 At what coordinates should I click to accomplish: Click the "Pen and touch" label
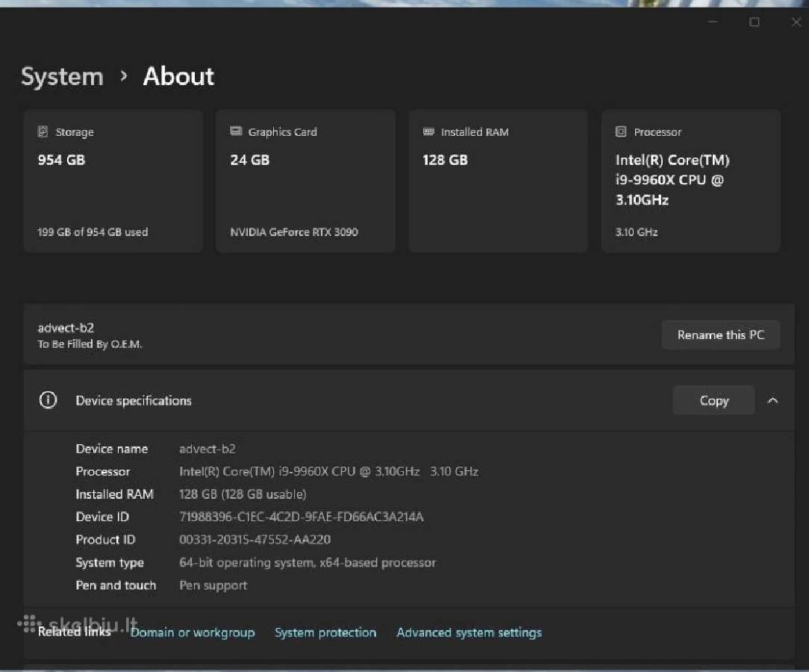click(x=116, y=585)
